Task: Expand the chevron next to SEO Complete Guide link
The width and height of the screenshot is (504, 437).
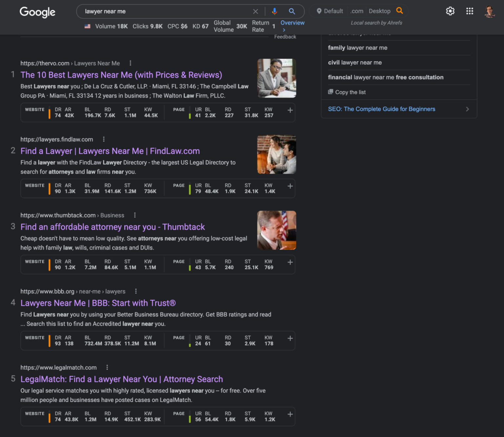Action: click(468, 109)
